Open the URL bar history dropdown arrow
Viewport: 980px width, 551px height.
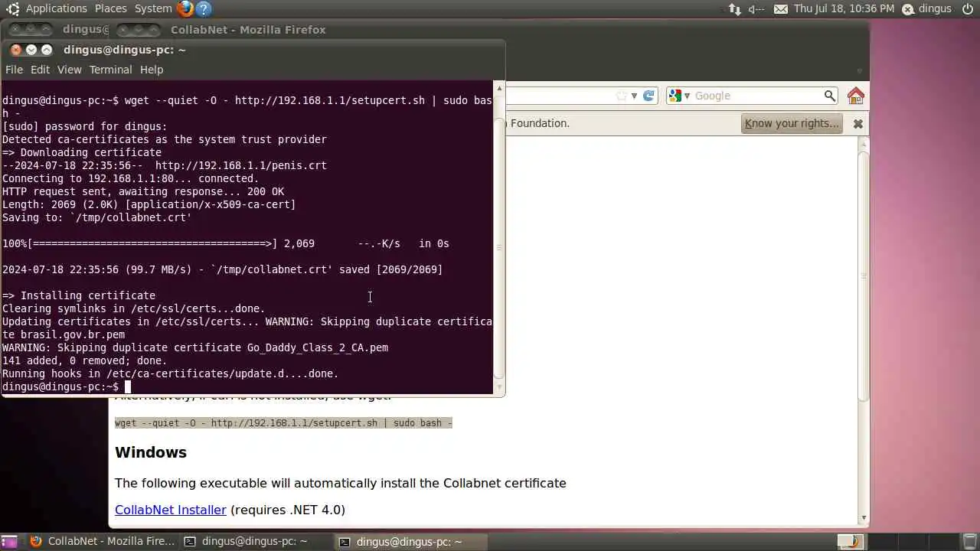pos(634,96)
